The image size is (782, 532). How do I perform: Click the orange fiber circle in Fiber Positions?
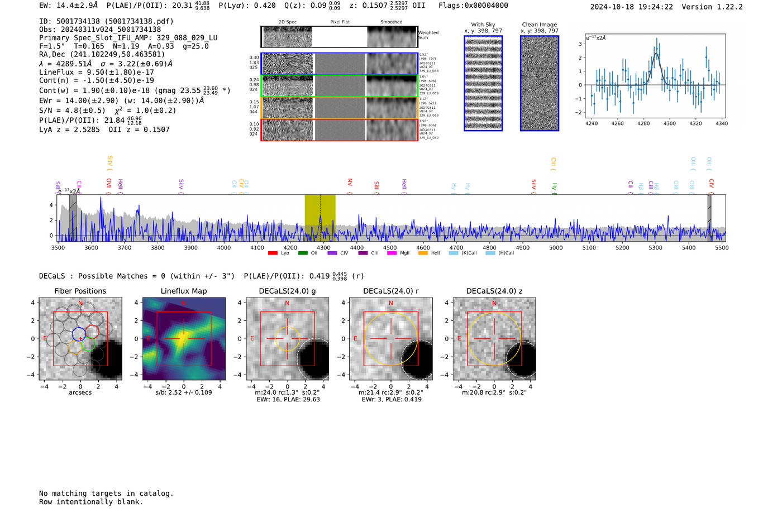click(75, 348)
